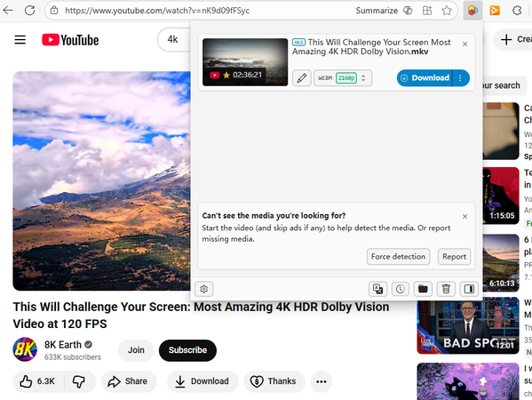Open the Copilot icon next to Summarize

(408, 11)
